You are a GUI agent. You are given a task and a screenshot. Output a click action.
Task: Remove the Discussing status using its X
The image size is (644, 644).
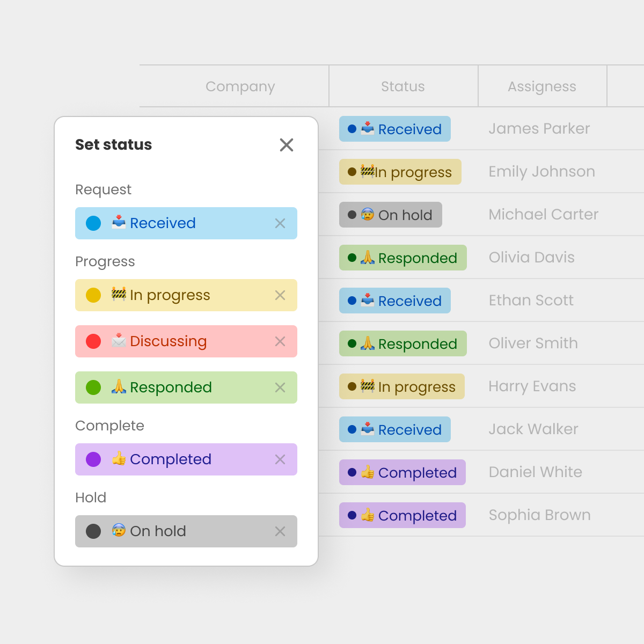280,341
